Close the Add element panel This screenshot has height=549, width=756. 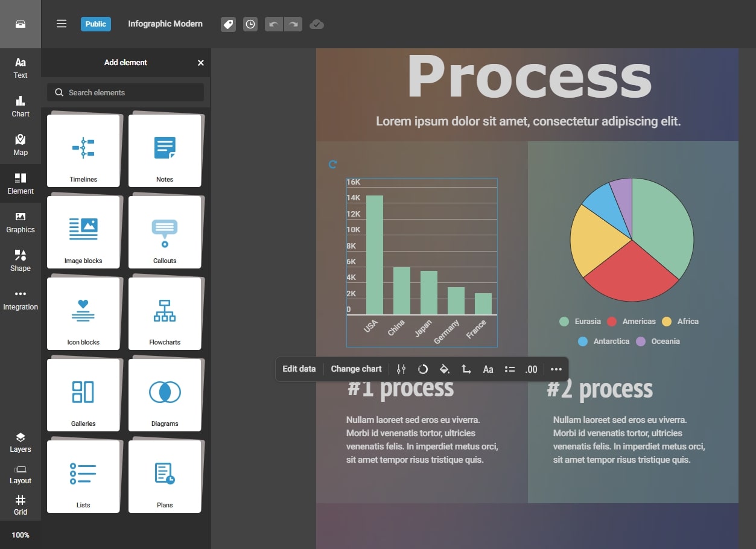click(201, 63)
